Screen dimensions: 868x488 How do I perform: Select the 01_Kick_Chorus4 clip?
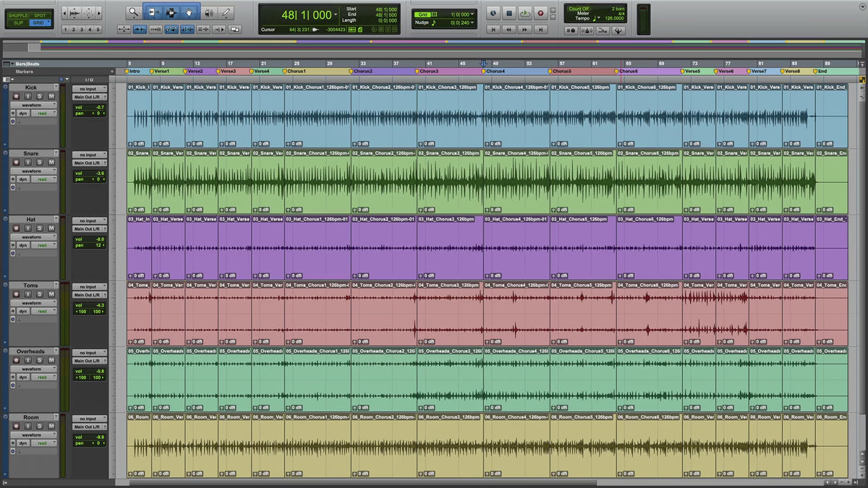(516, 116)
